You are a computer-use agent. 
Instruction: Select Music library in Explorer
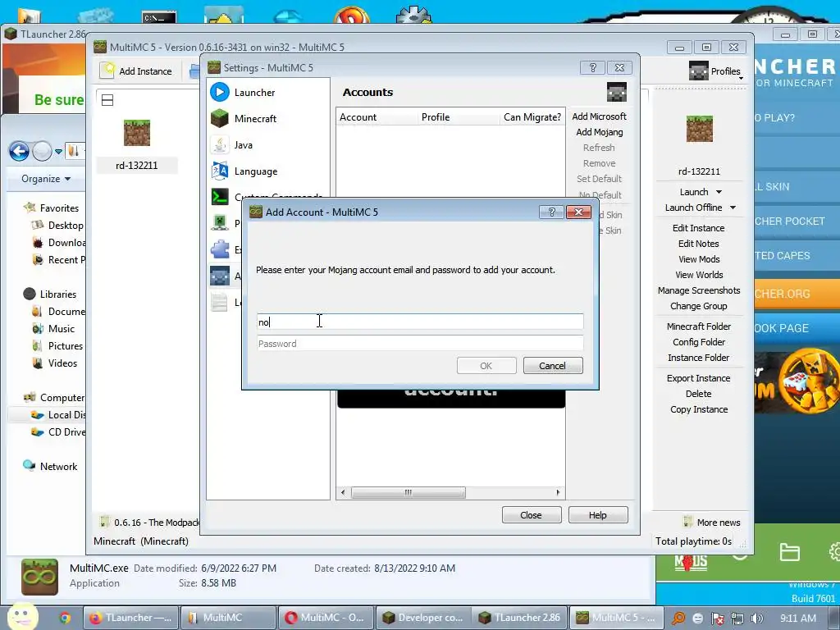(53, 328)
